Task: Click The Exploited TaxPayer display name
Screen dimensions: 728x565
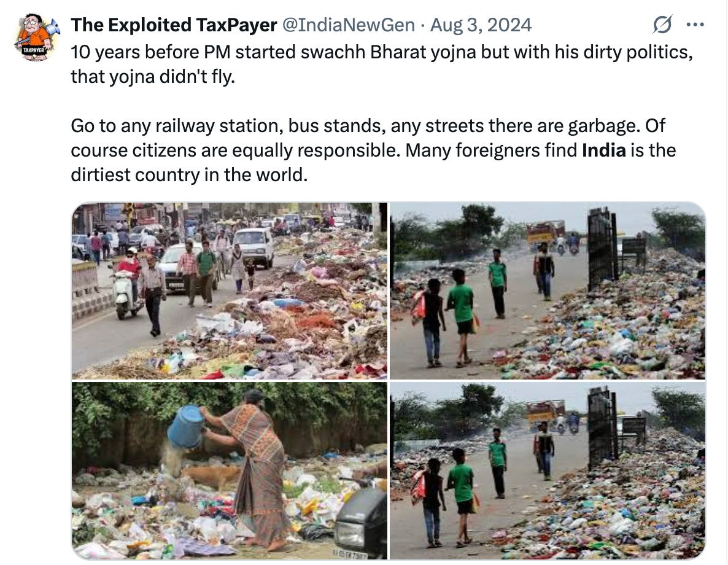Action: click(174, 25)
